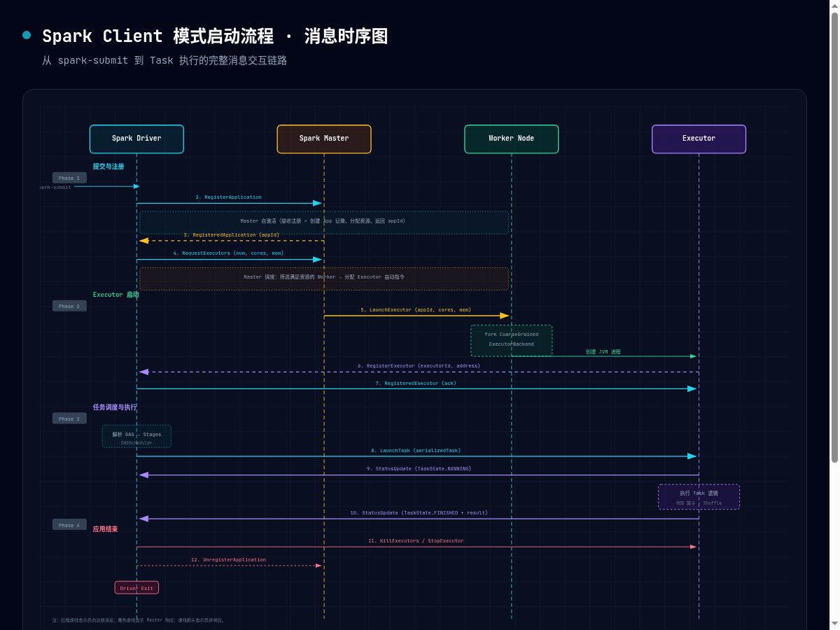The width and height of the screenshot is (840, 630).
Task: Click message '4. RequestExecutors (num, cores, mem)'
Action: click(228, 253)
